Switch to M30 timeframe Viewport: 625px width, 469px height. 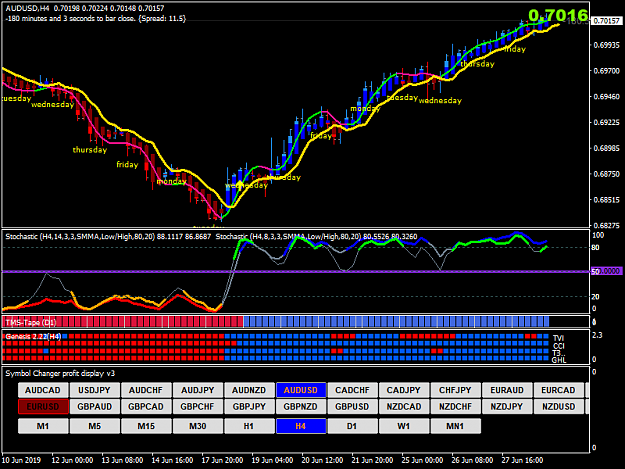pos(198,426)
